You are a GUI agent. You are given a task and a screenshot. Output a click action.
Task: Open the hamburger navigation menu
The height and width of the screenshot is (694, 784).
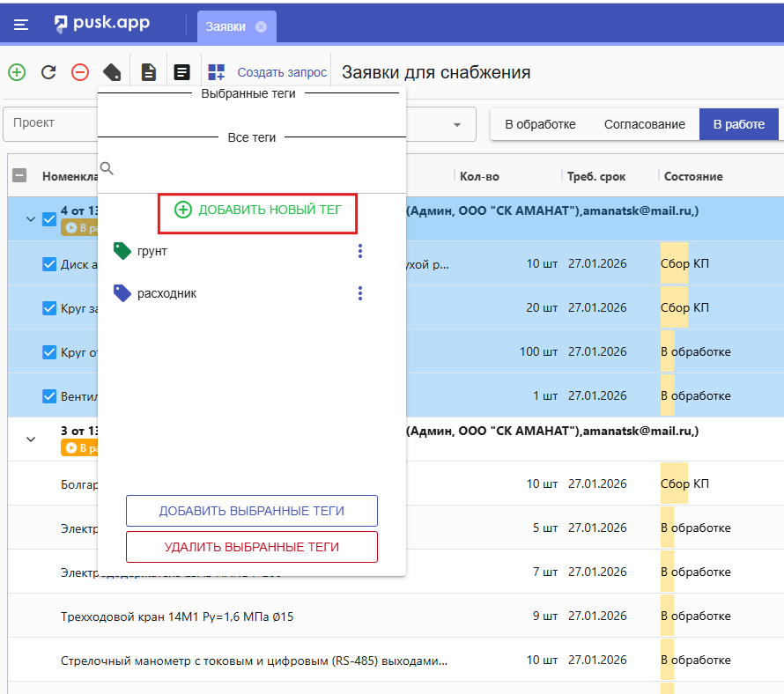[x=21, y=26]
